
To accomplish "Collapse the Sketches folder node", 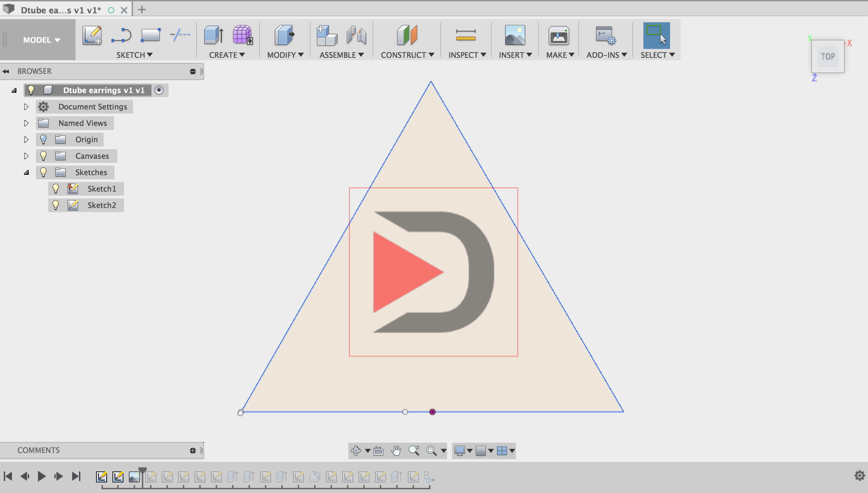I will click(26, 172).
